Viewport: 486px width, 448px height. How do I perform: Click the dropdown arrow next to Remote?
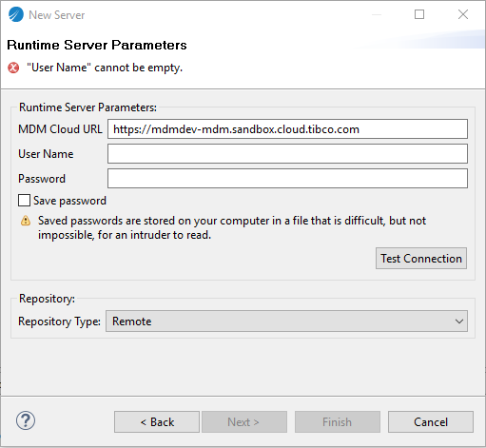(459, 321)
